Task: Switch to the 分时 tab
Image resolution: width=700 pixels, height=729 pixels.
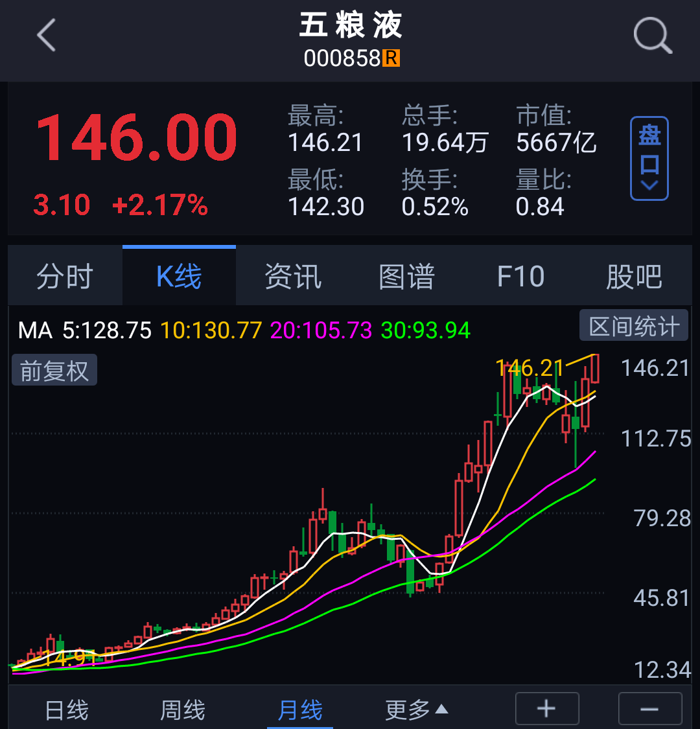Action: click(65, 276)
